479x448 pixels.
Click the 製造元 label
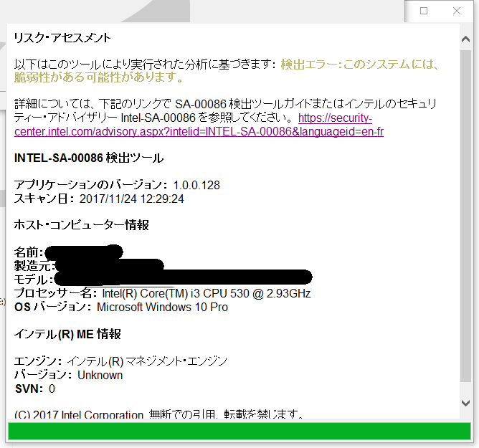pyautogui.click(x=34, y=266)
